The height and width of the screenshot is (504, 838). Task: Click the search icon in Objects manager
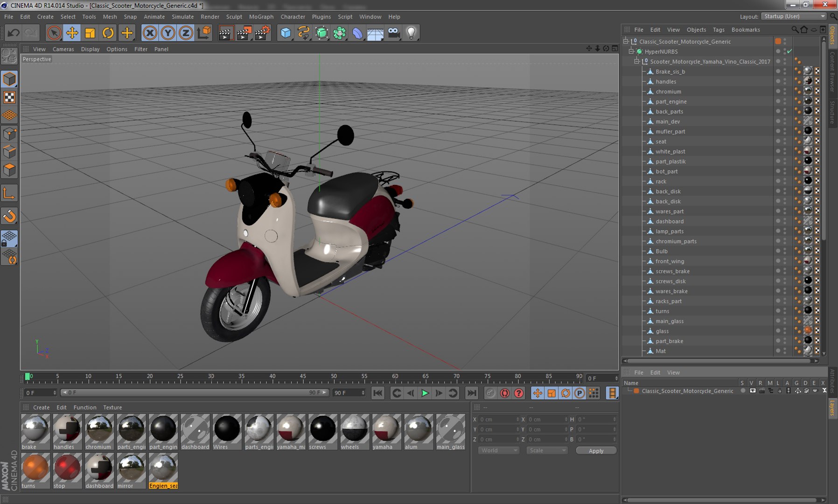(x=795, y=29)
